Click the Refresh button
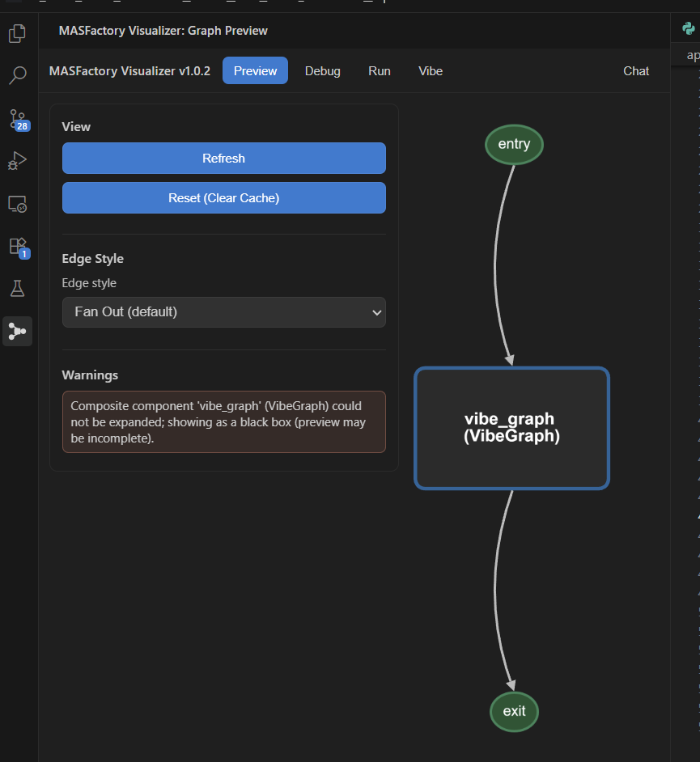This screenshot has width=700, height=762. 223,159
